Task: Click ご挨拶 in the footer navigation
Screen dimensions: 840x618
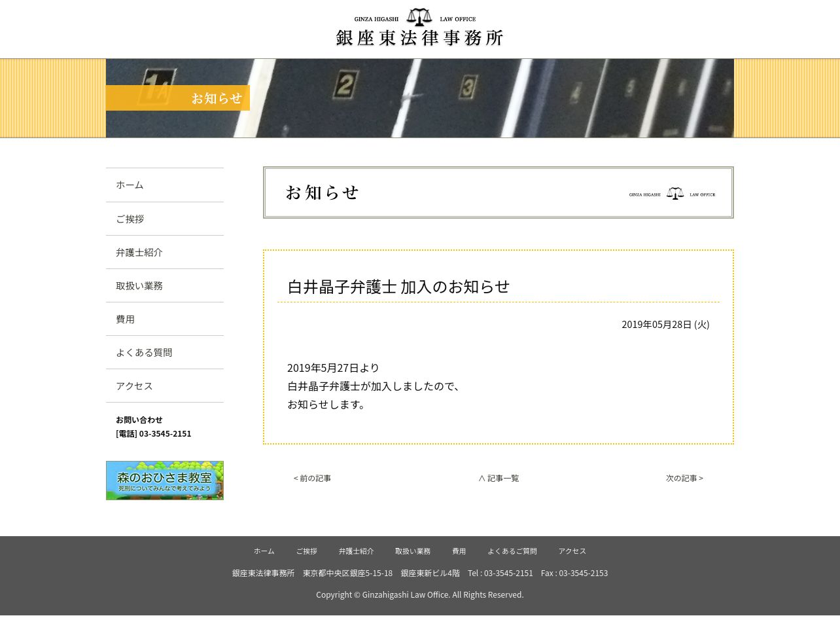Action: 307,551
